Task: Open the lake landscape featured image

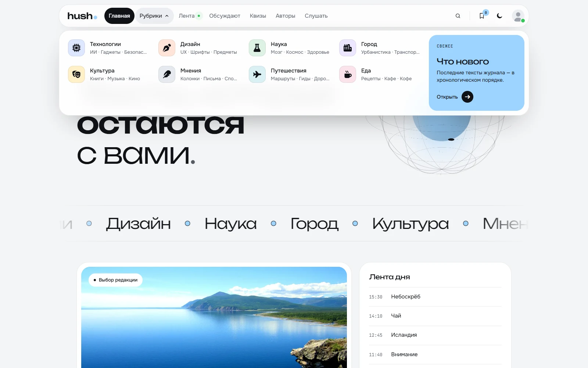Action: tap(214, 317)
